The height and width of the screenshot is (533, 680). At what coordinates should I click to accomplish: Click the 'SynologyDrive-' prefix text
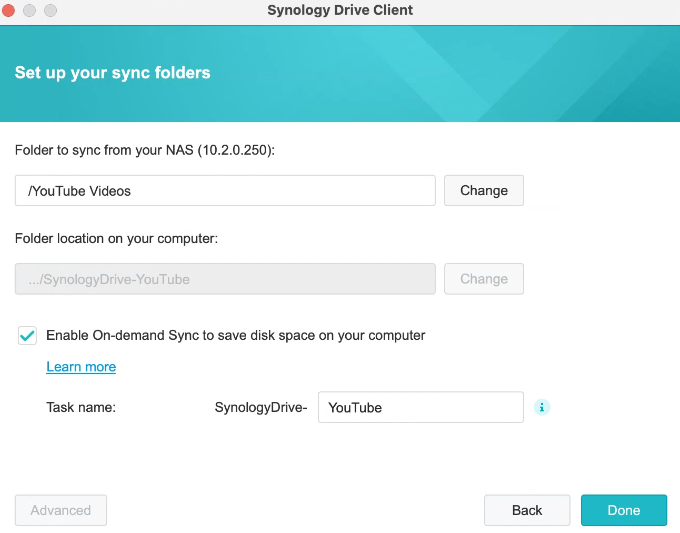[x=261, y=408]
